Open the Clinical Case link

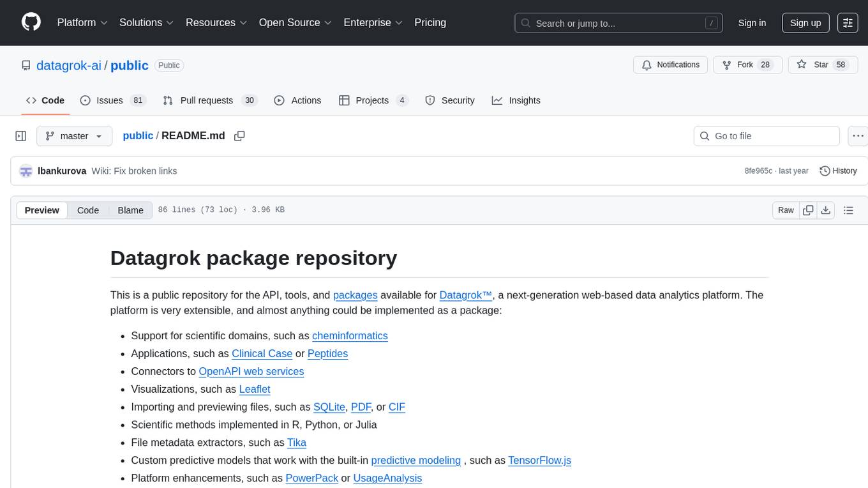(x=262, y=353)
